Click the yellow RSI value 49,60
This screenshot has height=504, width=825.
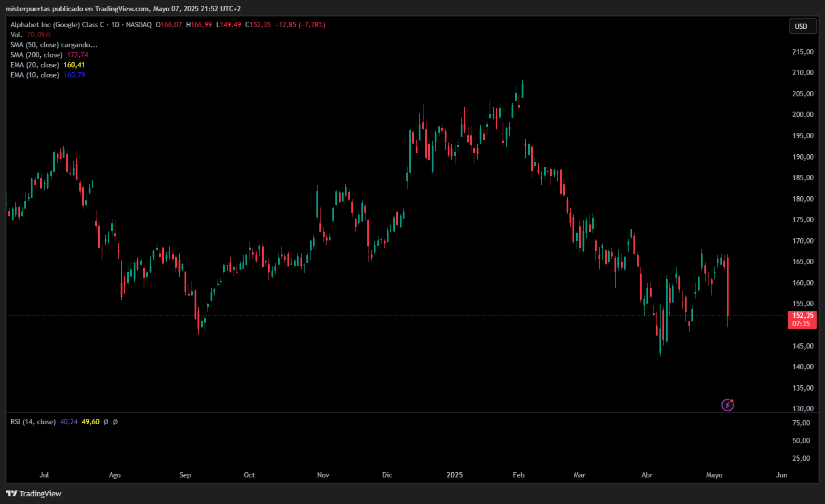[x=90, y=422]
